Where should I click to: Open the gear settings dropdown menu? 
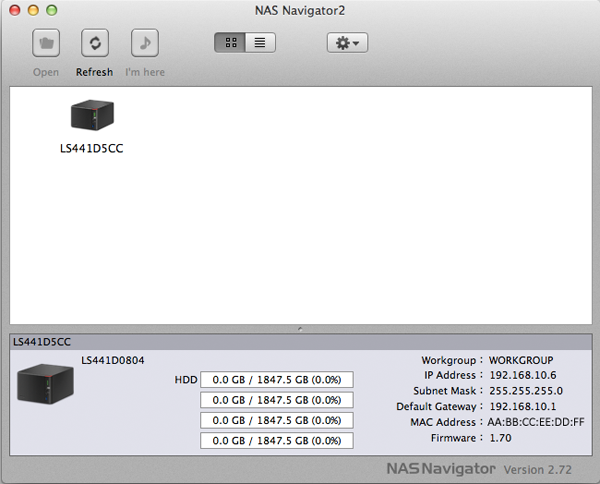point(348,43)
